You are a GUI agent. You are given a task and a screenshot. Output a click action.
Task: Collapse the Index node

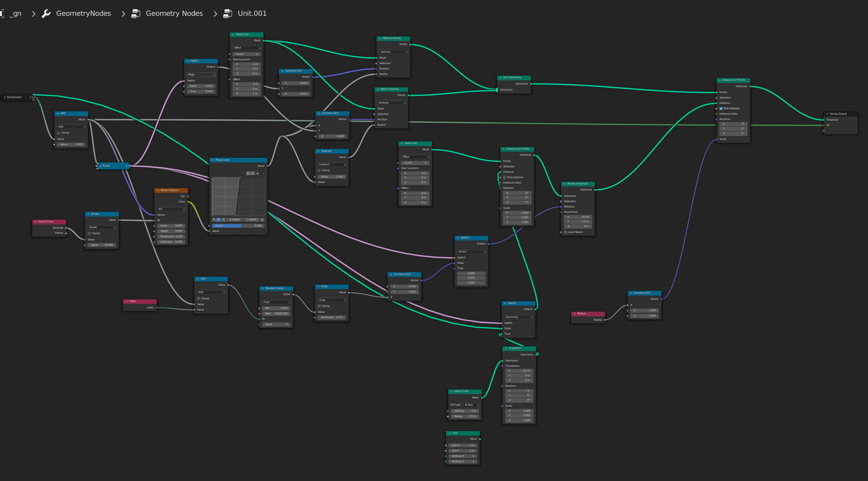tap(126, 301)
